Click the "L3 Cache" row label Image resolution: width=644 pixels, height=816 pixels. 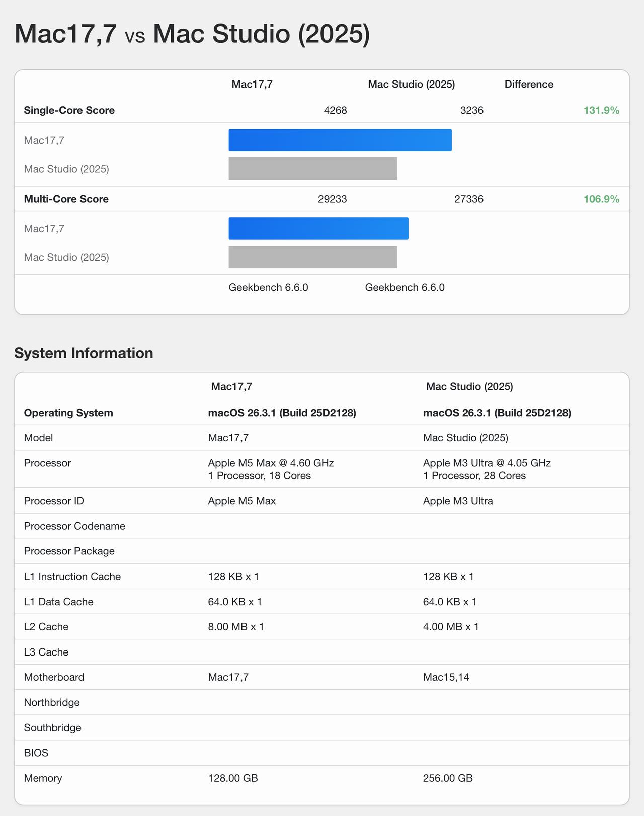click(x=46, y=652)
